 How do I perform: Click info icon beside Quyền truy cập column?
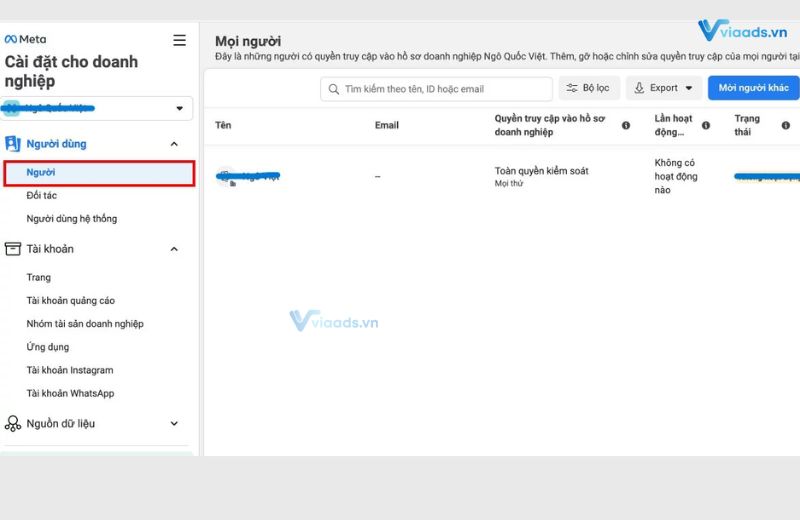pos(626,126)
